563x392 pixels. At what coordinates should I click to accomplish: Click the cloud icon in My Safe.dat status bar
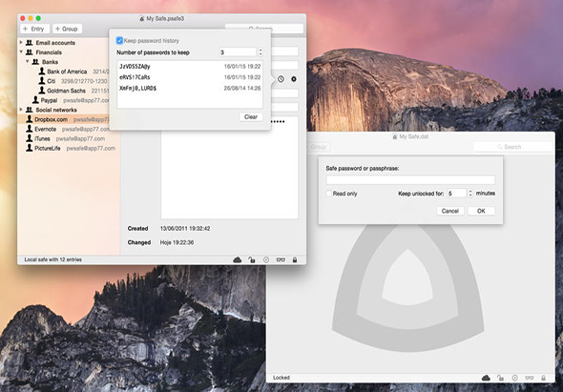(486, 378)
